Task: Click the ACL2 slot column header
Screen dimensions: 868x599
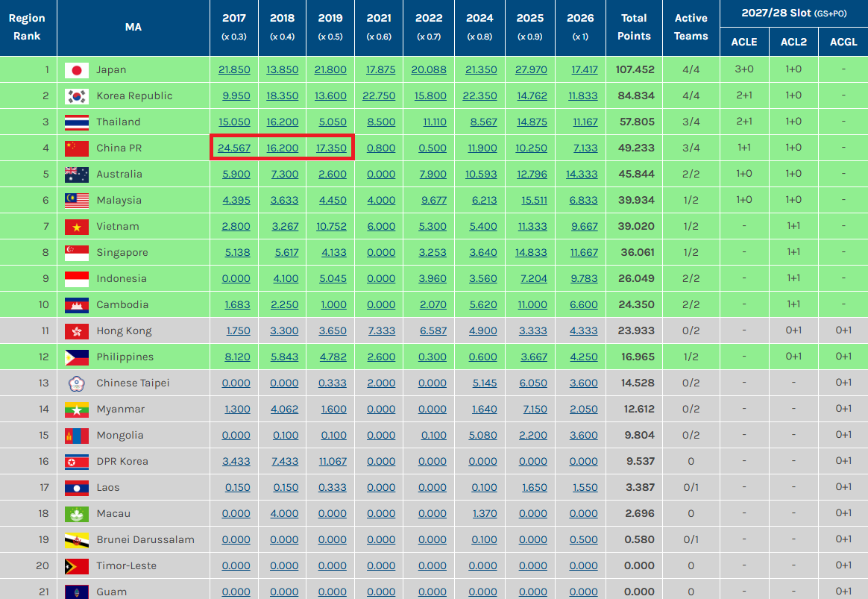Action: point(793,42)
